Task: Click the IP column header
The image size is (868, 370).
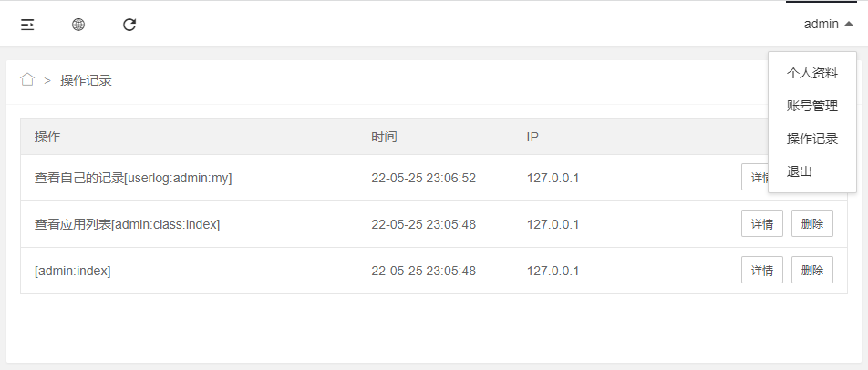Action: coord(532,138)
